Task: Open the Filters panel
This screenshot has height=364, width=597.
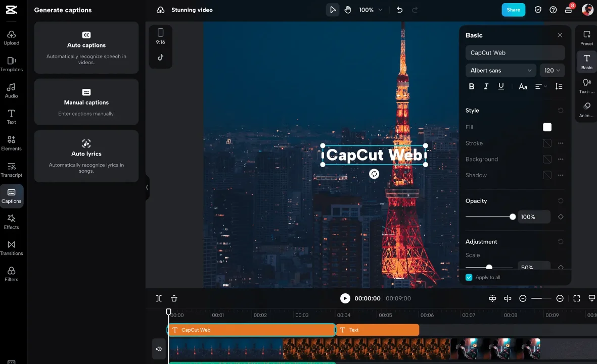Action: (12, 274)
